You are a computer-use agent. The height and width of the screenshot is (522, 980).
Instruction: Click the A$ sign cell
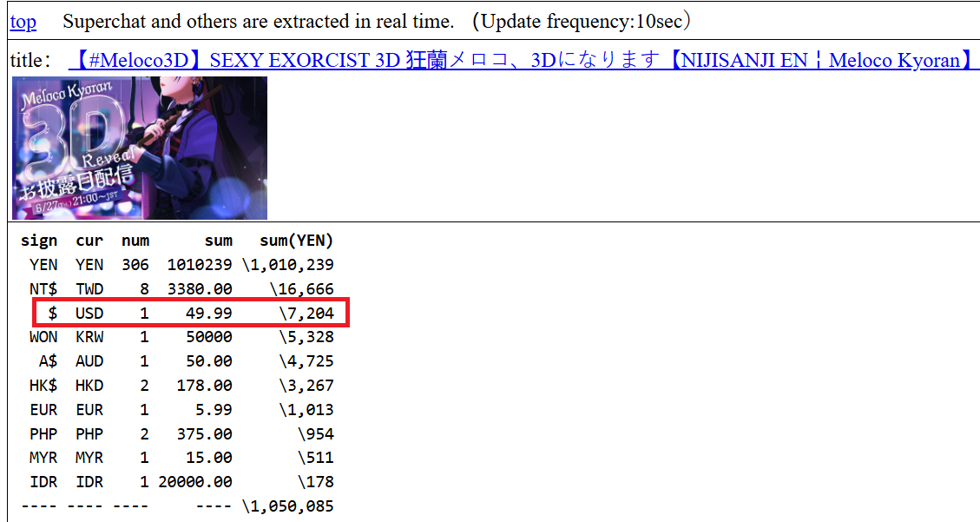point(48,361)
